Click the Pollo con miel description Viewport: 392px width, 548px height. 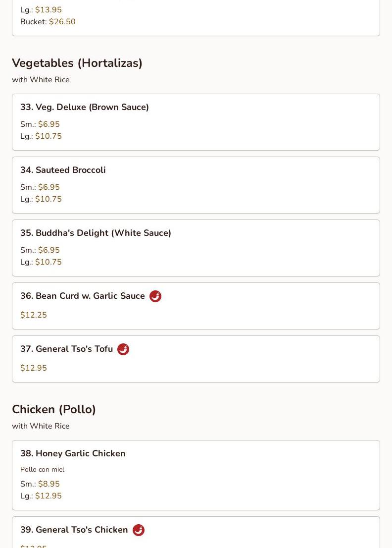(42, 469)
